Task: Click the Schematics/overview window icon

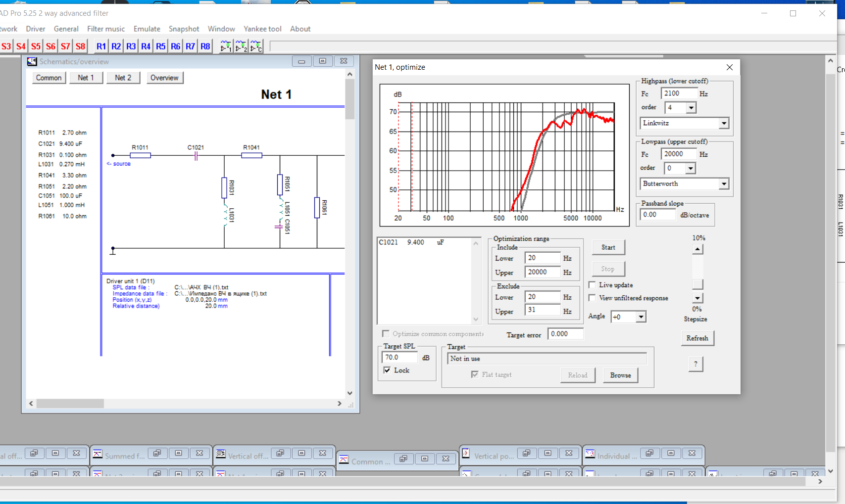Action: click(32, 61)
